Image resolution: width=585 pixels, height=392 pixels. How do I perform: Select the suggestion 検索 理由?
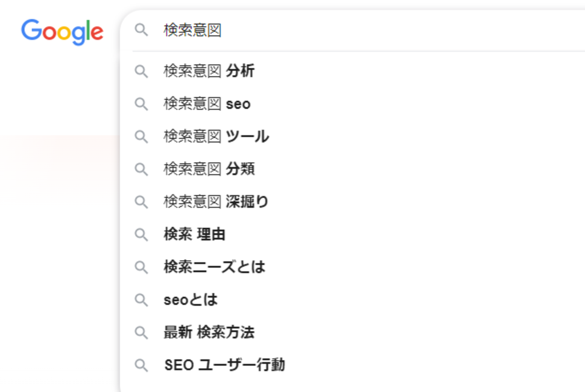(195, 235)
